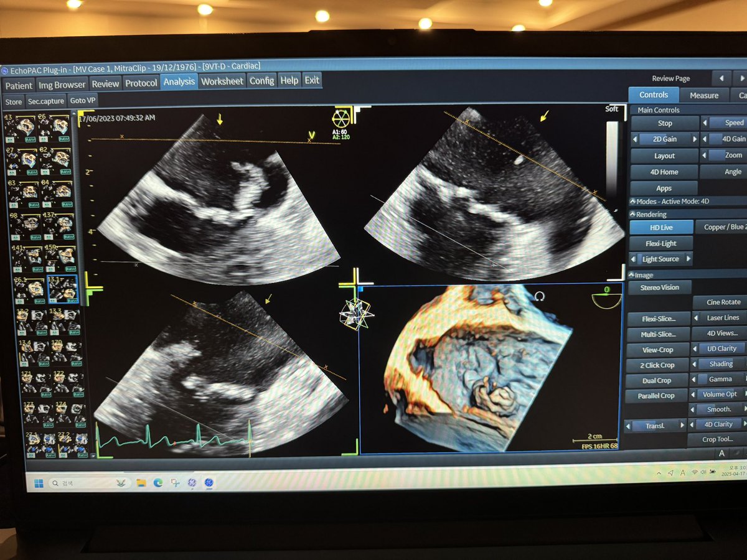Click the 4D Home button

point(664,172)
